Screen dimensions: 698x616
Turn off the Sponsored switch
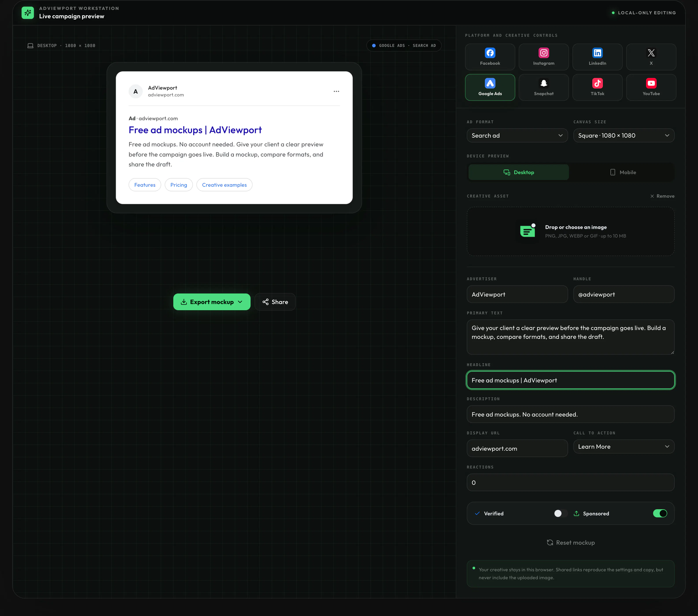[x=660, y=513]
